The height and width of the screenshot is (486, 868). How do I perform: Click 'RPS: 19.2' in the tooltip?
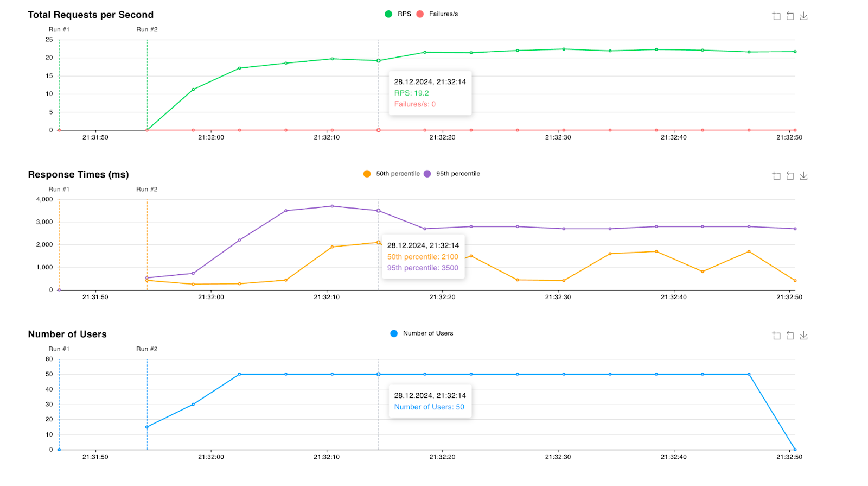[411, 93]
